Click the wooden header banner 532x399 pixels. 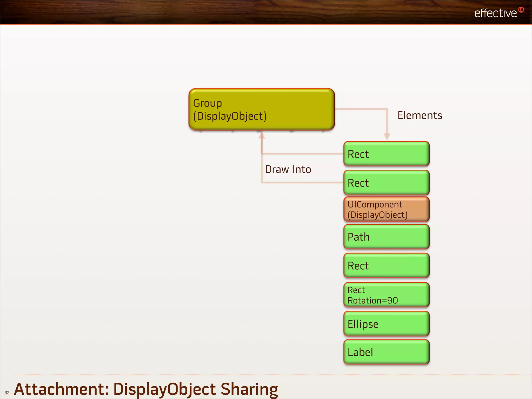click(234, 12)
